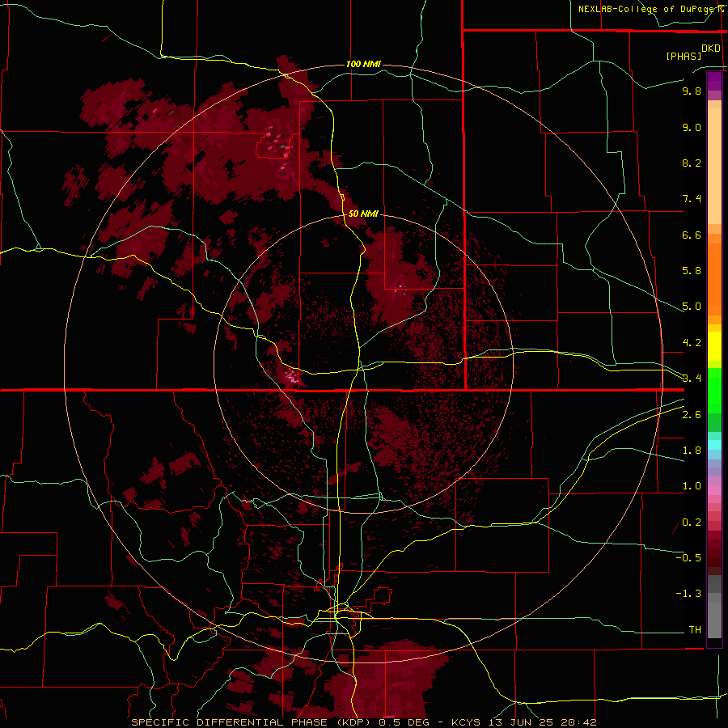This screenshot has width=728, height=728.
Task: Click the 100 NMI range ring label
Action: tap(363, 64)
